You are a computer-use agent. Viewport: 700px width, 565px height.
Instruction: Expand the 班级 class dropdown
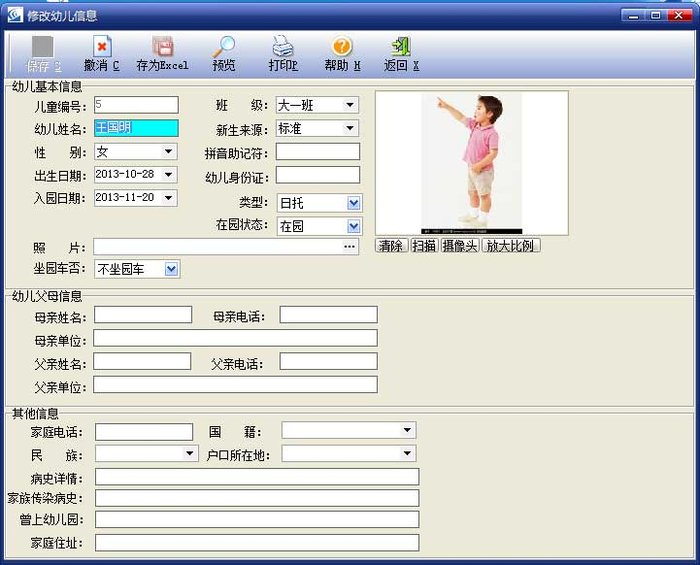pos(350,105)
